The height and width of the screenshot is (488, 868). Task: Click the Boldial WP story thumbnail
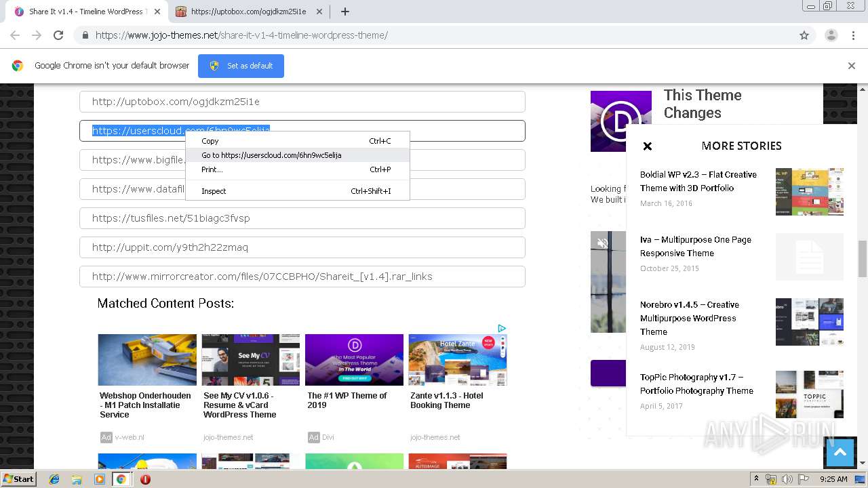pyautogui.click(x=810, y=192)
